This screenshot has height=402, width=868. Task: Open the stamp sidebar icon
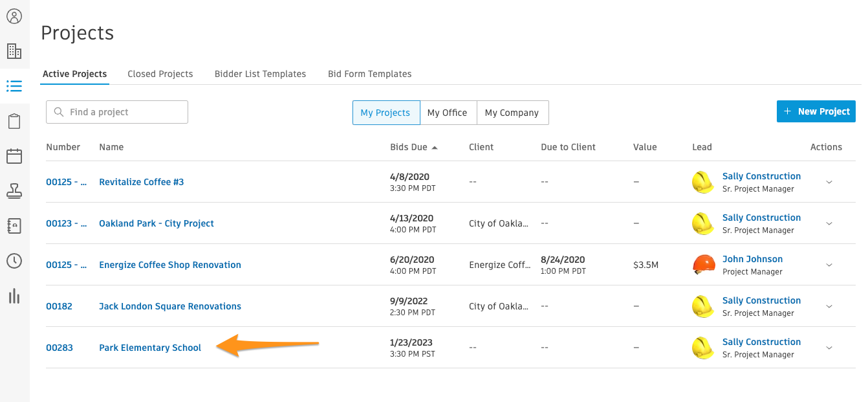pos(14,191)
